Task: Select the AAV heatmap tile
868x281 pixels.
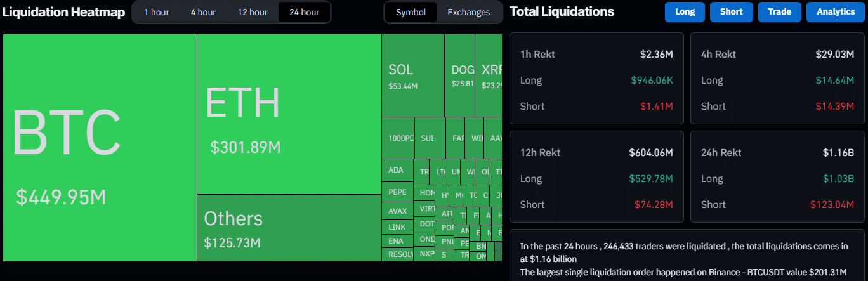Action: [x=493, y=138]
